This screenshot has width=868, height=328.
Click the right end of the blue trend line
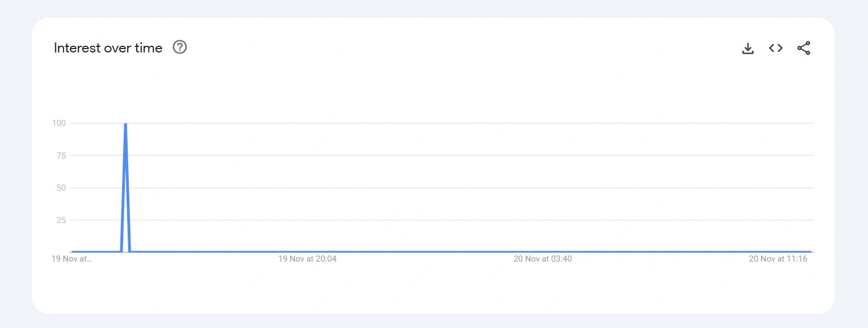tap(810, 252)
